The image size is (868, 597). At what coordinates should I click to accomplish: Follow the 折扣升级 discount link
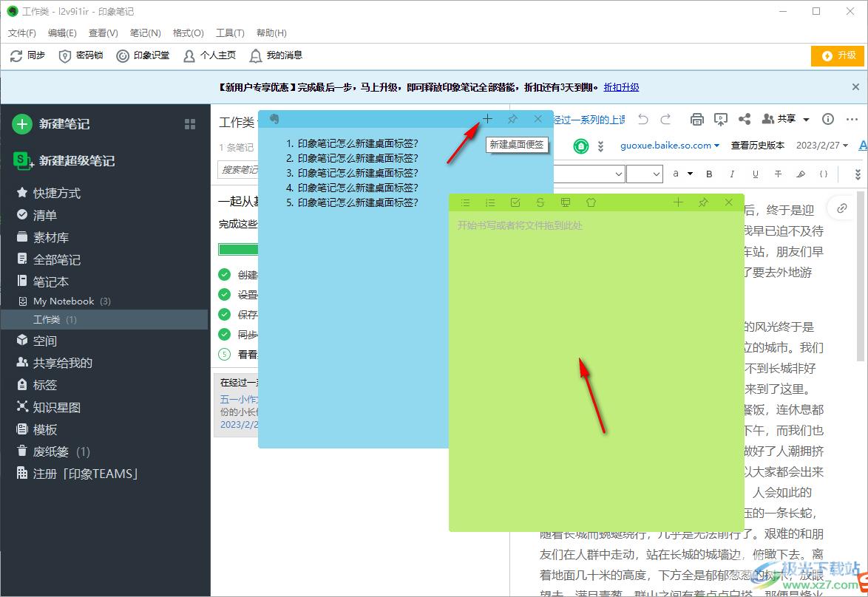(621, 87)
